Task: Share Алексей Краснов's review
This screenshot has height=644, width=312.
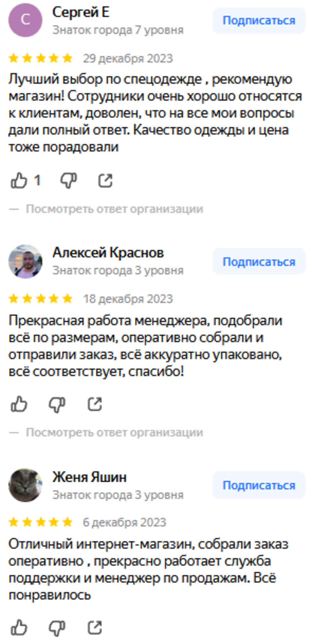Action: (x=95, y=404)
